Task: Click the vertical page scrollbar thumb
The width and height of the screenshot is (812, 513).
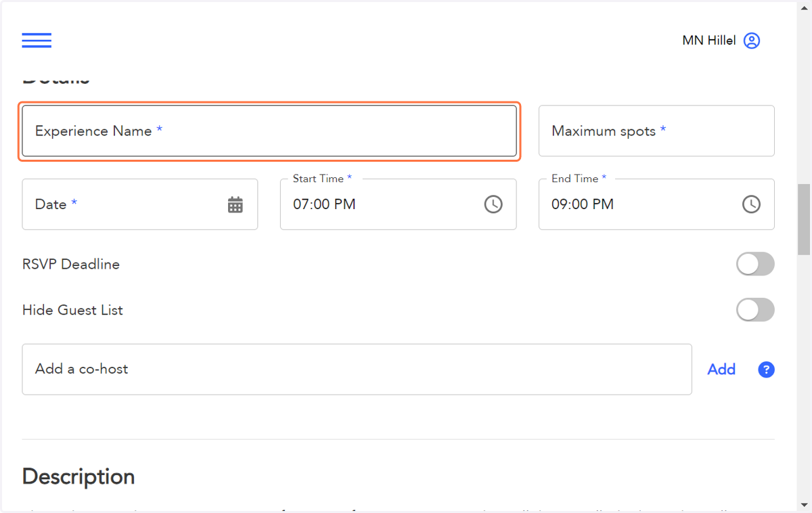Action: [x=804, y=219]
